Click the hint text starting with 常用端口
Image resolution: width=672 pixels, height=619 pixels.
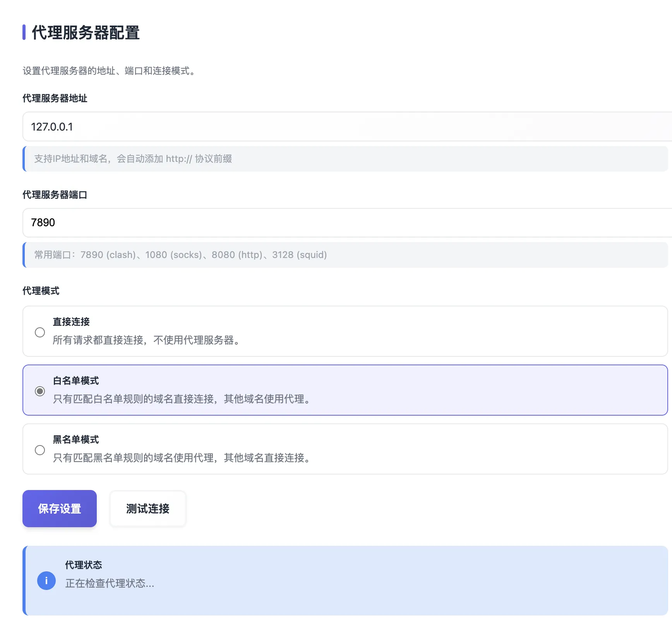point(181,255)
